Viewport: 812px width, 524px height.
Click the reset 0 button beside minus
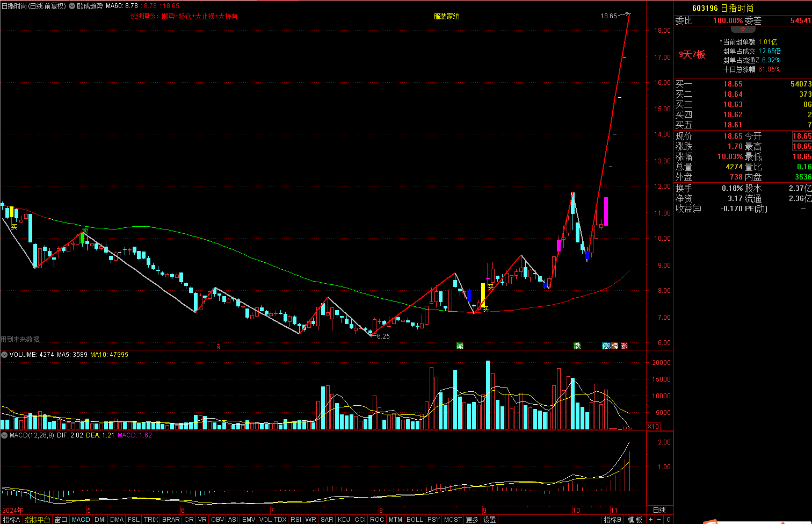[x=668, y=520]
